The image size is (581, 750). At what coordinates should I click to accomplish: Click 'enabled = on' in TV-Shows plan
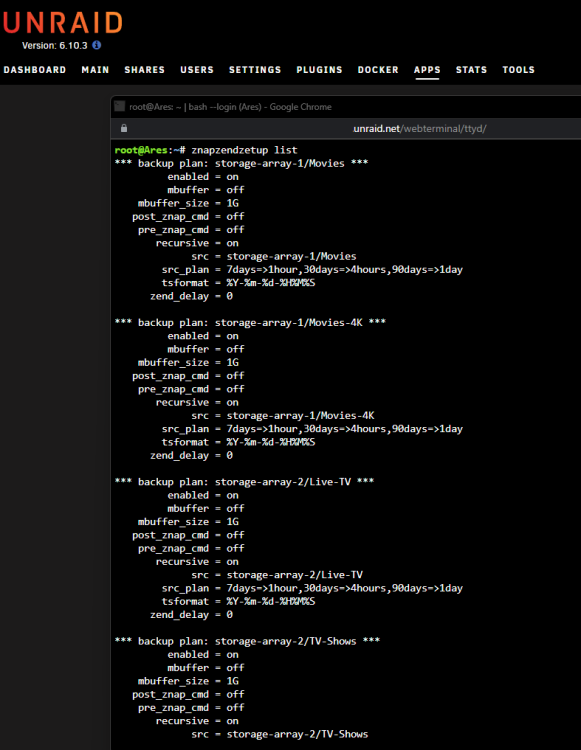click(203, 655)
